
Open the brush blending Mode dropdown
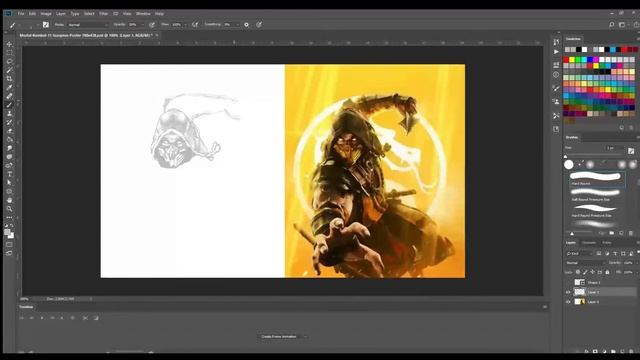pyautogui.click(x=88, y=25)
